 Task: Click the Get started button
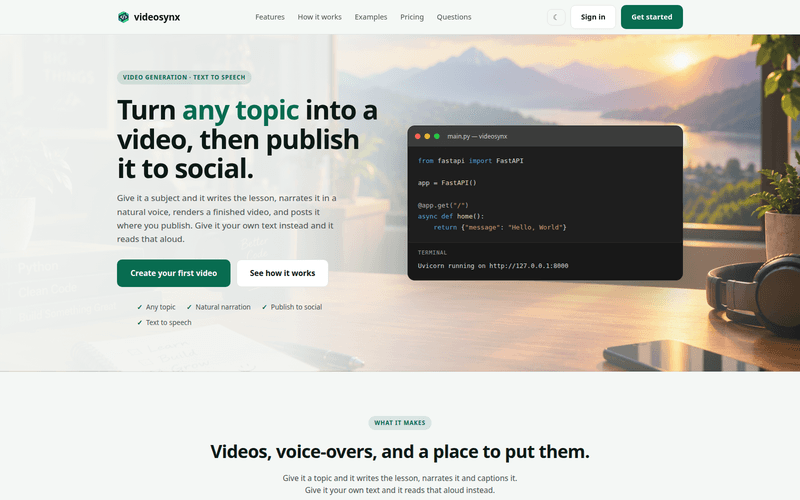coord(652,17)
